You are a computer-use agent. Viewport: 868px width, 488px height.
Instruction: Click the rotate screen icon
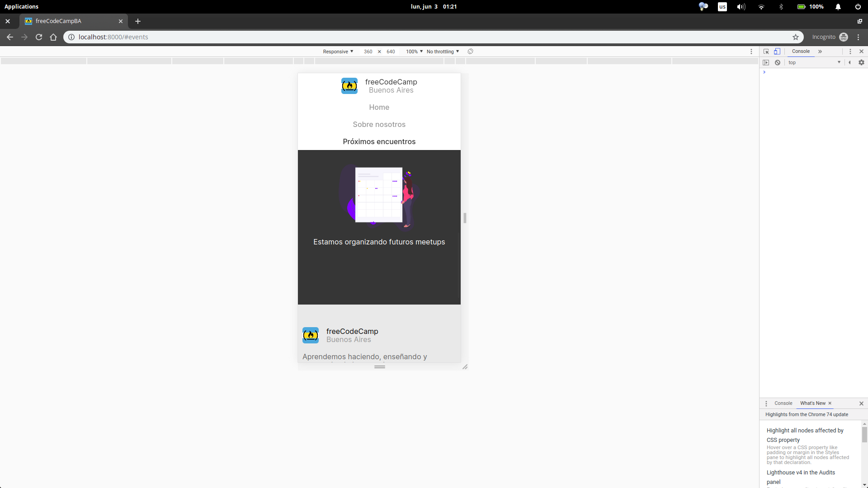pos(470,52)
